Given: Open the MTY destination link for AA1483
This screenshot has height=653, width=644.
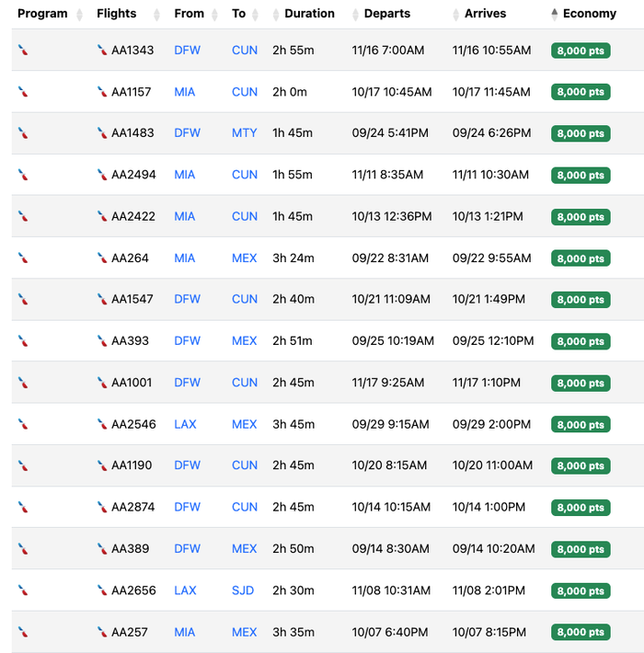Looking at the screenshot, I should (x=244, y=133).
